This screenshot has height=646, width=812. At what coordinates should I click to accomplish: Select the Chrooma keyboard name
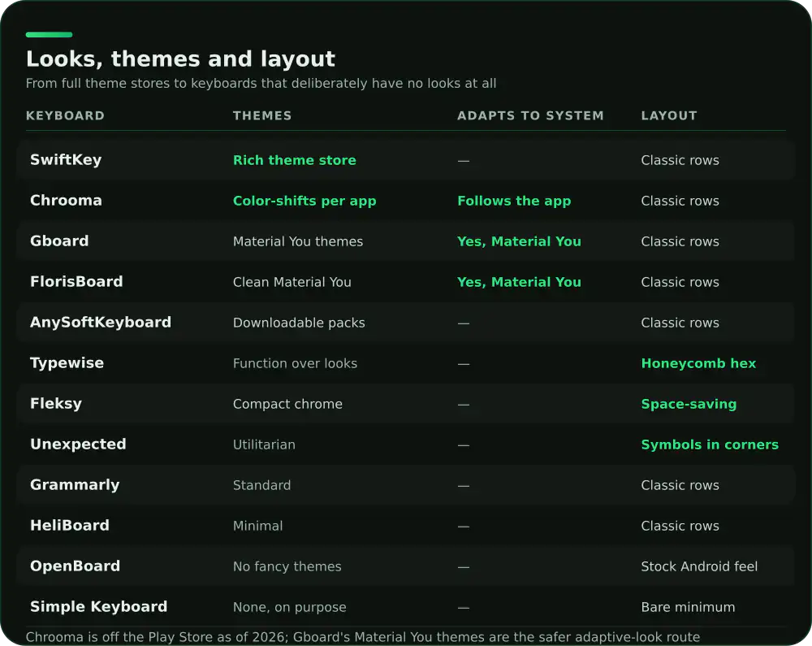coord(66,201)
